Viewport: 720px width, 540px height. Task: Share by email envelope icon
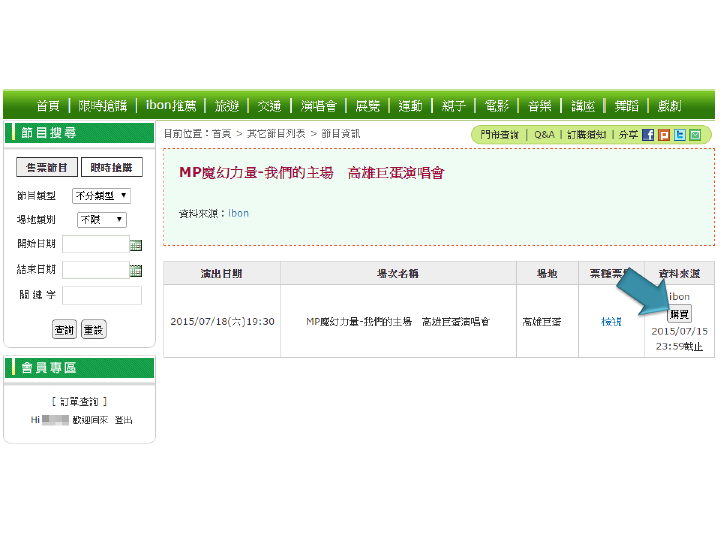[694, 134]
